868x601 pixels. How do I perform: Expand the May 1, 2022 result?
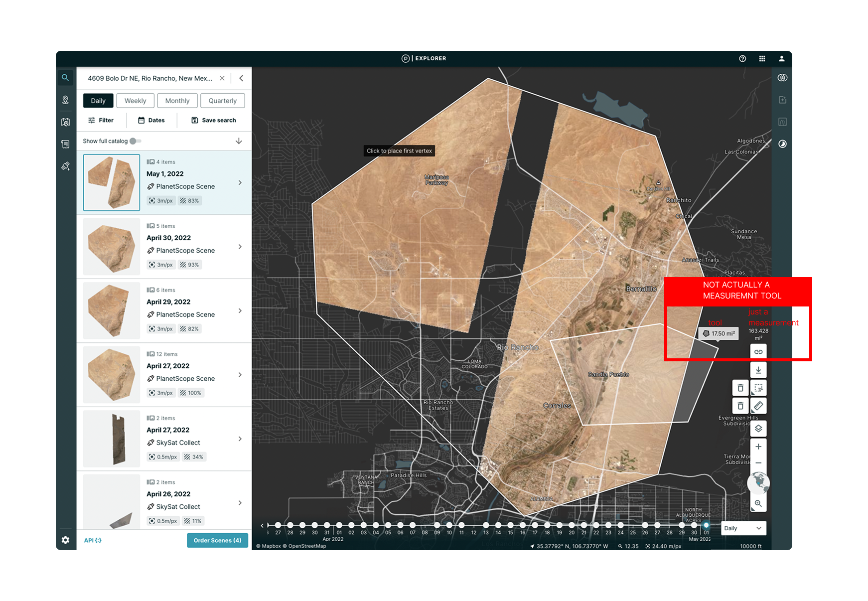pos(240,183)
